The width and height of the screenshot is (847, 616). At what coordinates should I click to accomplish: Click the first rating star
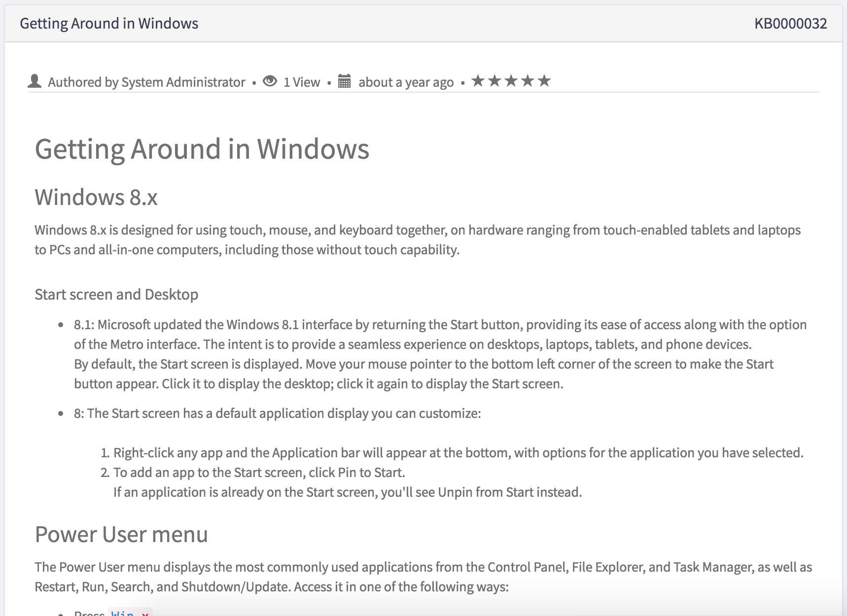pos(478,80)
